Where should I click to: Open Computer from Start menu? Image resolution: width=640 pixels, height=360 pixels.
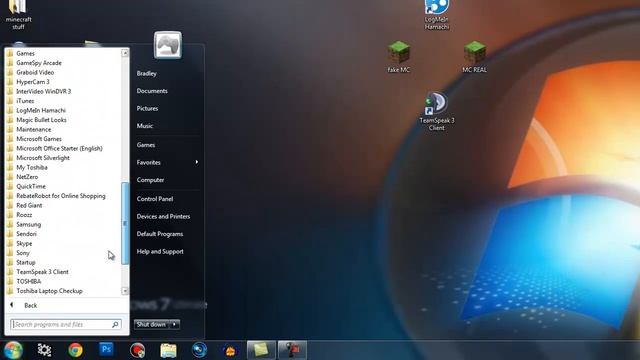(x=150, y=180)
